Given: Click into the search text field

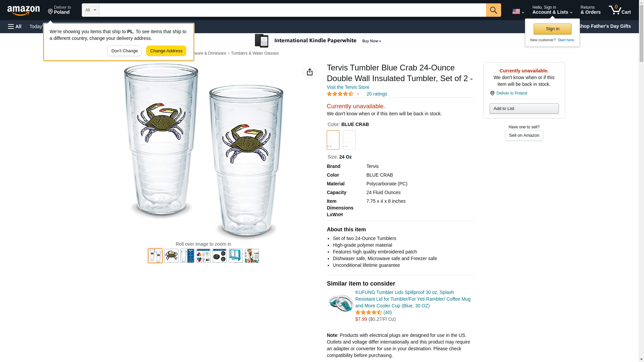Looking at the screenshot, I should 292,10.
